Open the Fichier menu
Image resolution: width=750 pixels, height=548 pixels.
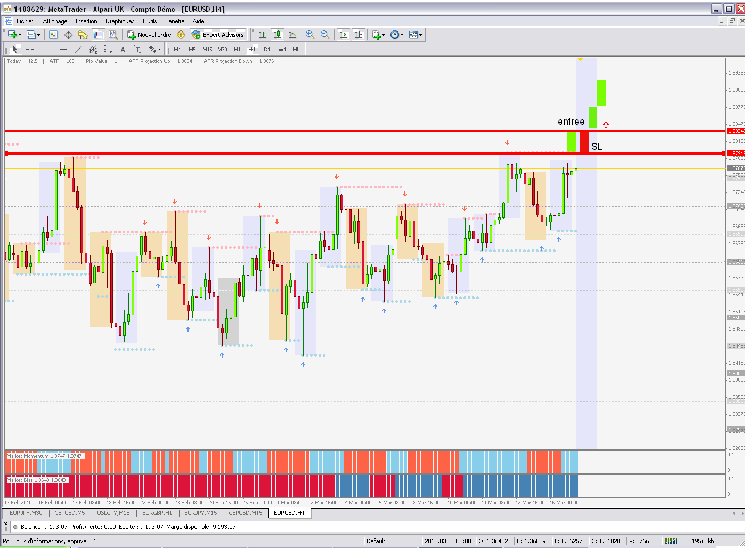click(25, 21)
